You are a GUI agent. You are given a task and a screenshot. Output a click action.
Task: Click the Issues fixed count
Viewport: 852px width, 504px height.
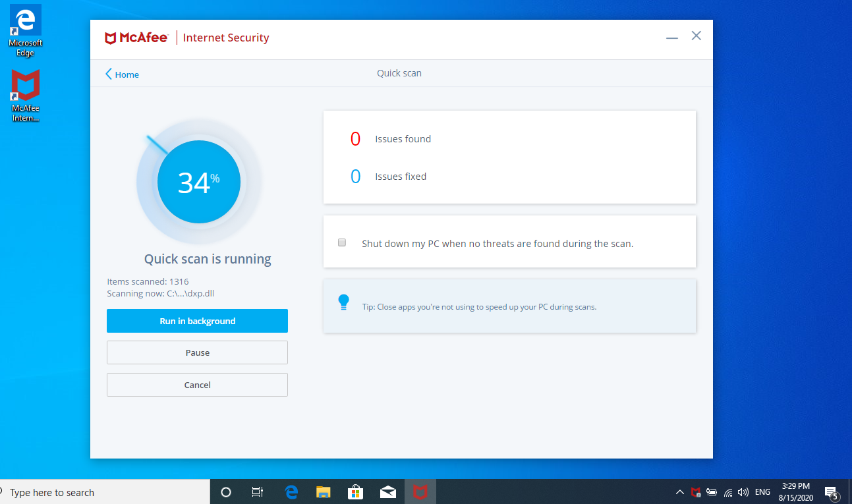tap(355, 177)
